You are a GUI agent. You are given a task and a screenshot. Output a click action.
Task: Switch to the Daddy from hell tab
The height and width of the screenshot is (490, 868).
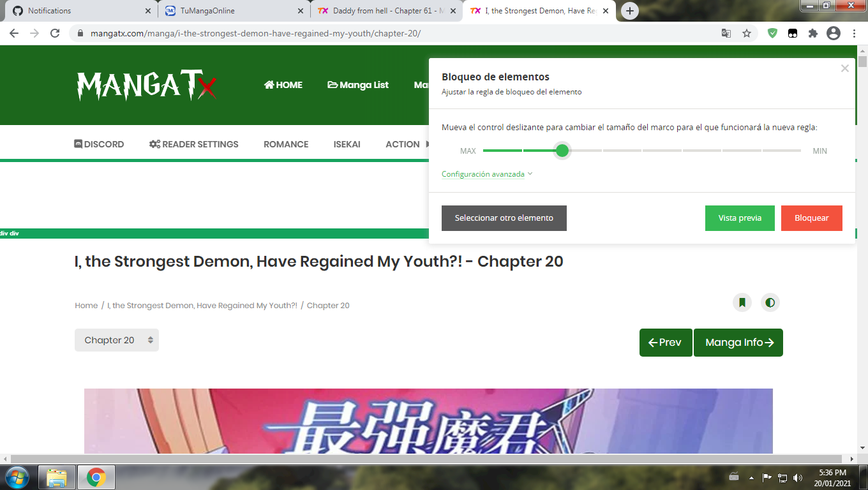point(386,11)
